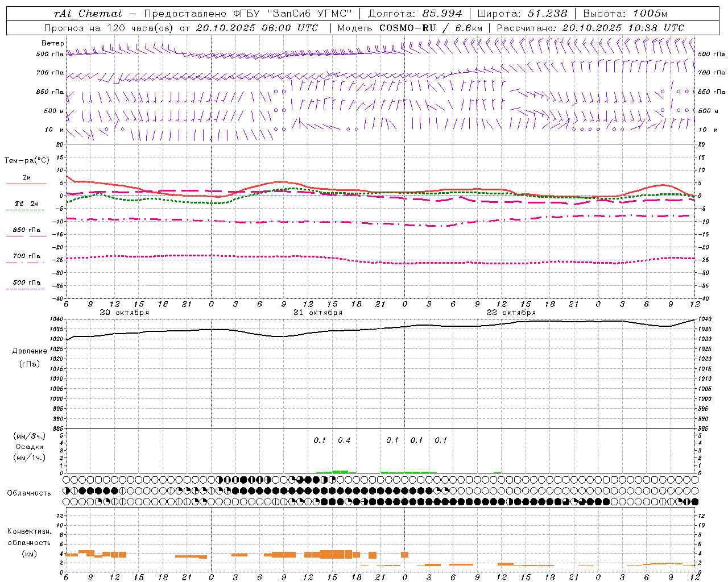The width and height of the screenshot is (728, 582).
Task: Click the (гПа) pressure unit label
Action: coord(30,364)
